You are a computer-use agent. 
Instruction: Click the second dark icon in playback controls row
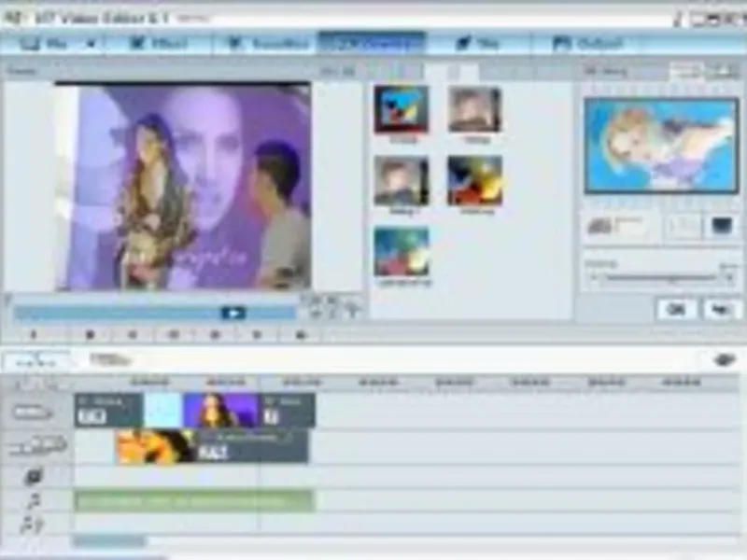pyautogui.click(x=90, y=335)
